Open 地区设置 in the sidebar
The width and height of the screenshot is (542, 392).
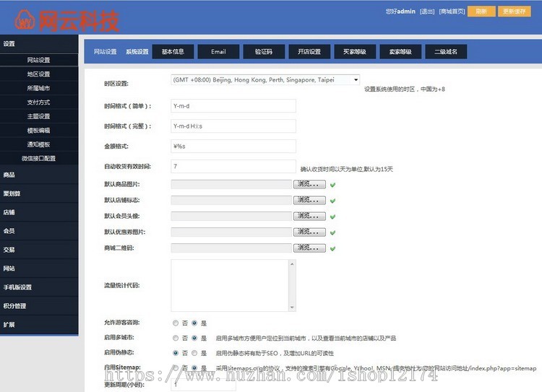tap(39, 74)
